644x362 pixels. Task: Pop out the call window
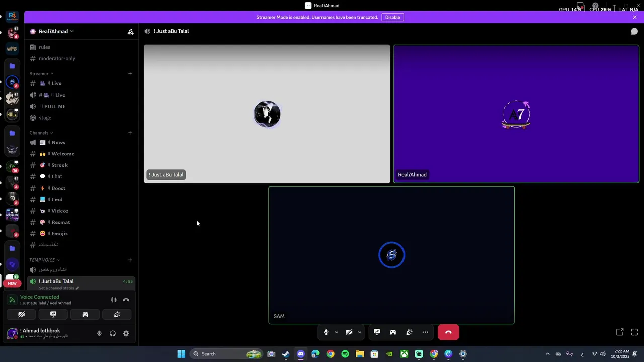(x=620, y=332)
